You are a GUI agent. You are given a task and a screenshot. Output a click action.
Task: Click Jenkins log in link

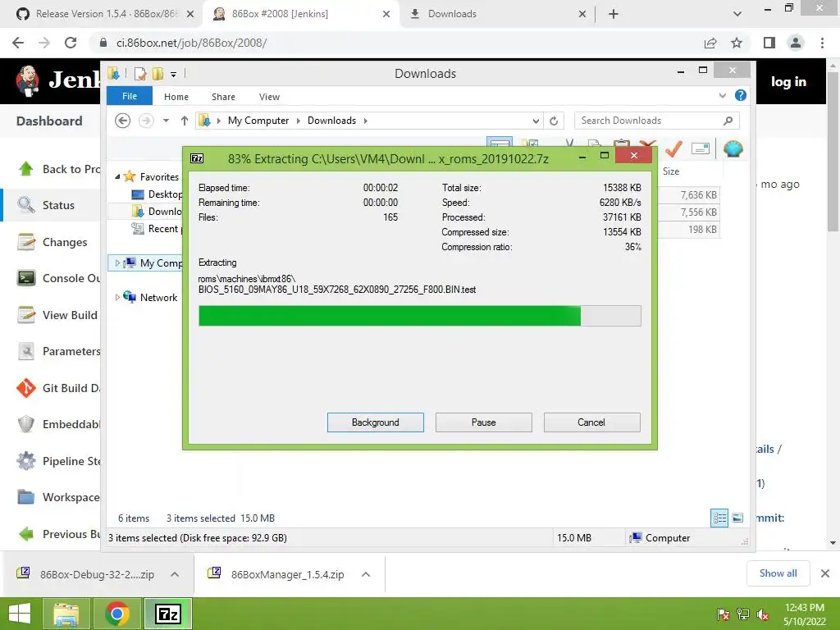pos(788,81)
